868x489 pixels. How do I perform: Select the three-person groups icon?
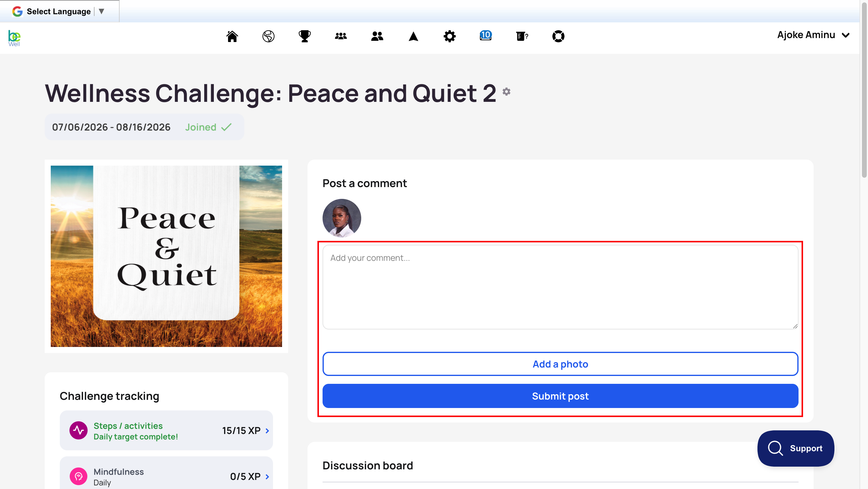click(x=341, y=36)
